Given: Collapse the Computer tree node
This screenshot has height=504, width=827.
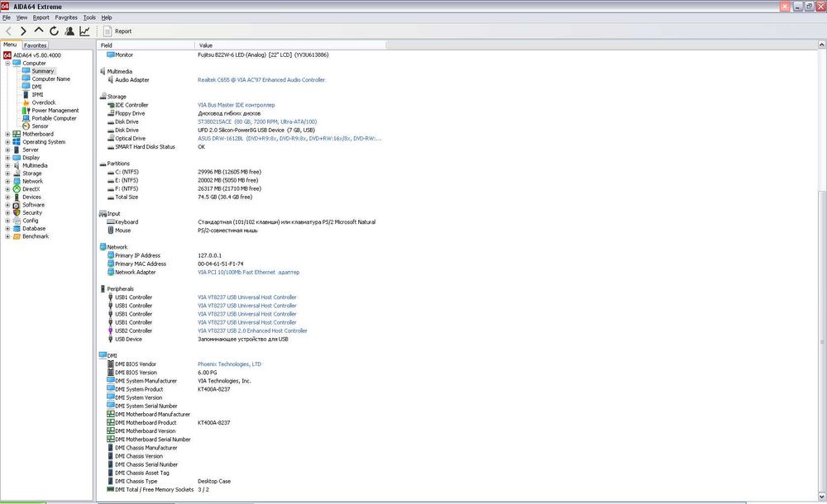Looking at the screenshot, I should (7, 64).
